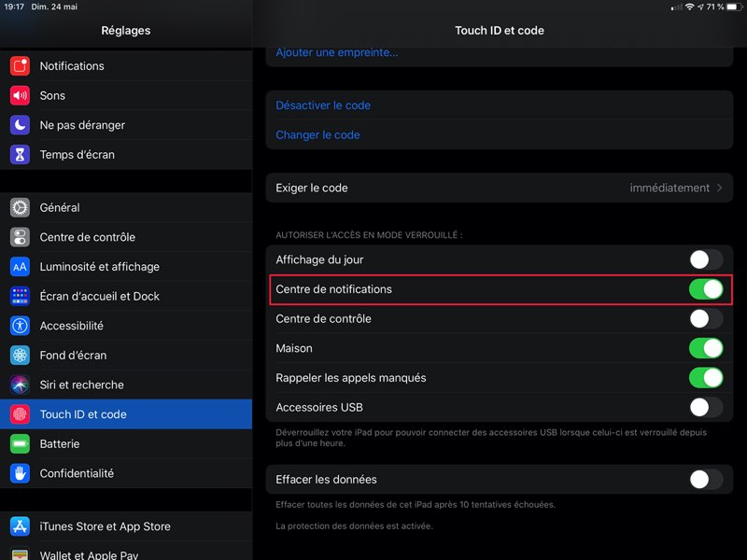Select Luminosité et affichage in sidebar
747x560 pixels.
(x=99, y=267)
